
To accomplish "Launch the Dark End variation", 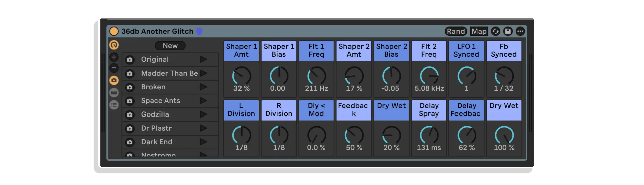I will (203, 142).
